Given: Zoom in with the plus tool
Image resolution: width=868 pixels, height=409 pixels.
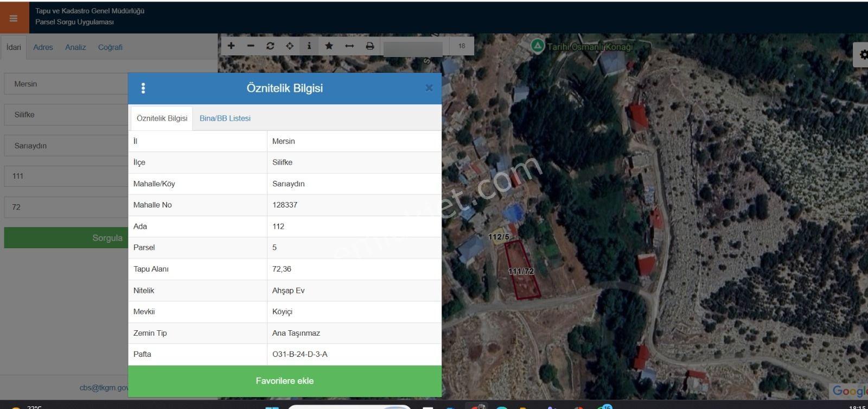Looking at the screenshot, I should 231,46.
